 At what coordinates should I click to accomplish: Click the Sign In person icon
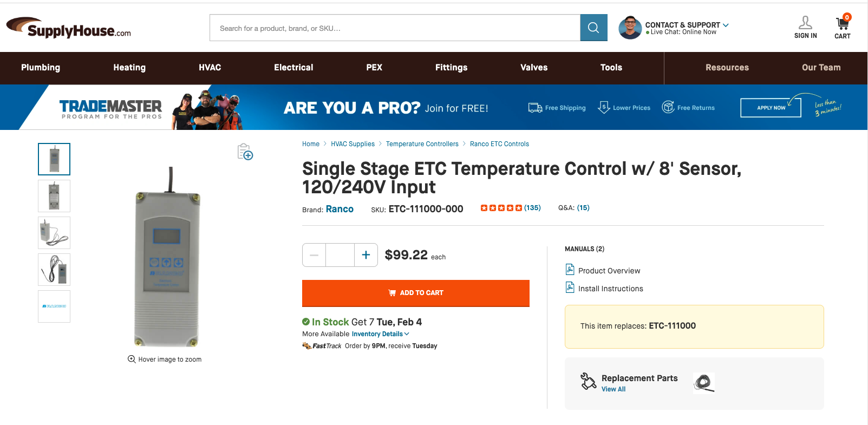coord(805,23)
